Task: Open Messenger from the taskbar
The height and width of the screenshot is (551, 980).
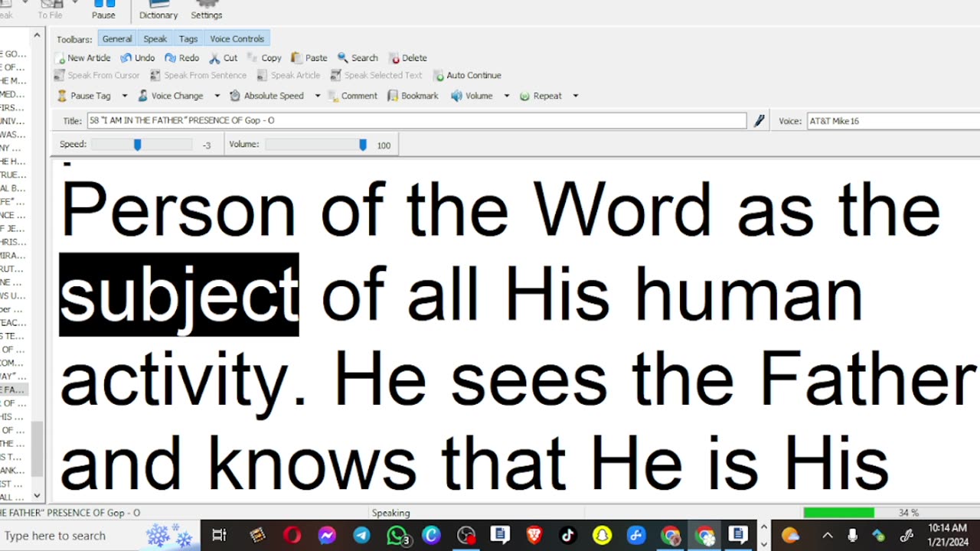Action: coord(327,536)
